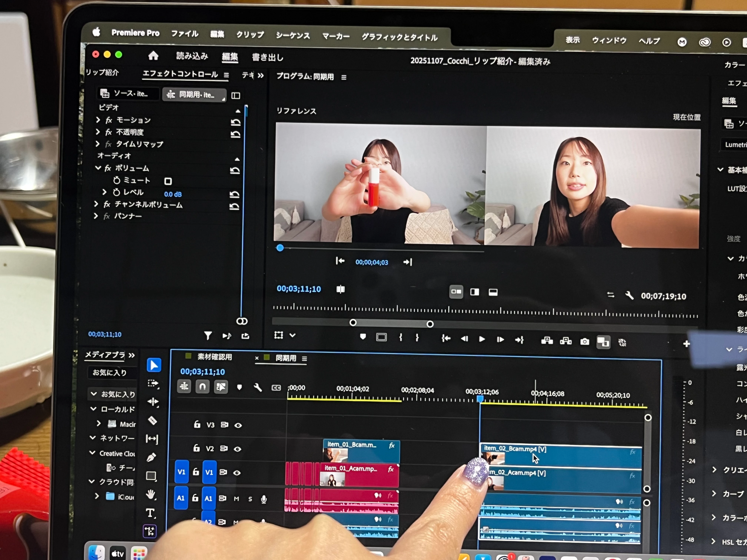Click the レベル value 0.0 dB
Image resolution: width=747 pixels, height=560 pixels.
point(172,194)
